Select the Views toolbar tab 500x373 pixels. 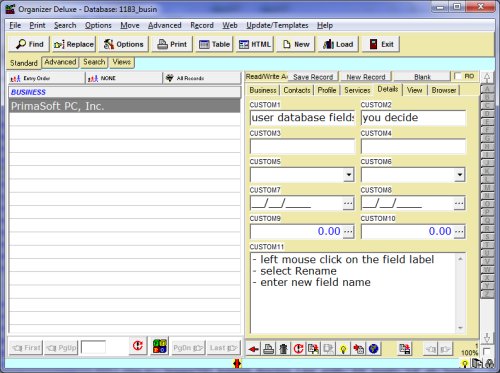pyautogui.click(x=122, y=62)
